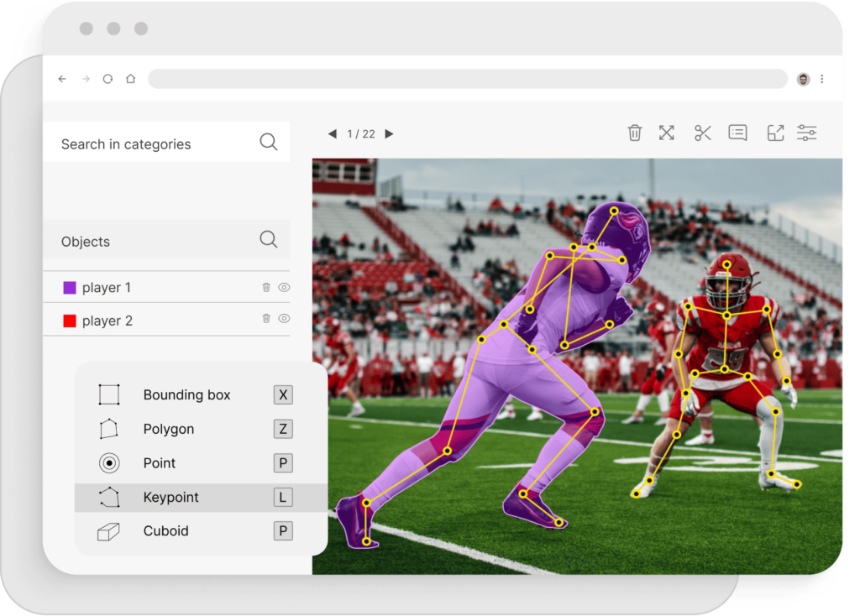Click the trash icon in top toolbar
860x616 pixels.
pyautogui.click(x=635, y=133)
